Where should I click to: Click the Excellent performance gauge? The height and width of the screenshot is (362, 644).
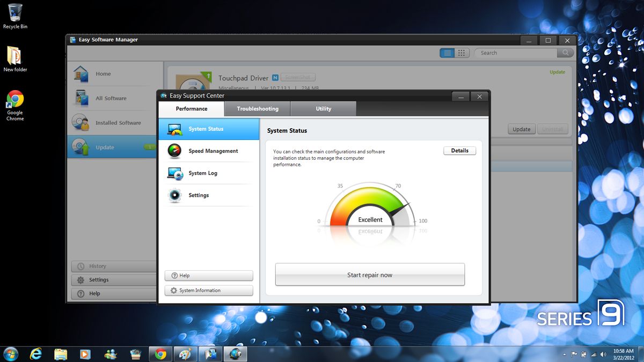tap(371, 204)
